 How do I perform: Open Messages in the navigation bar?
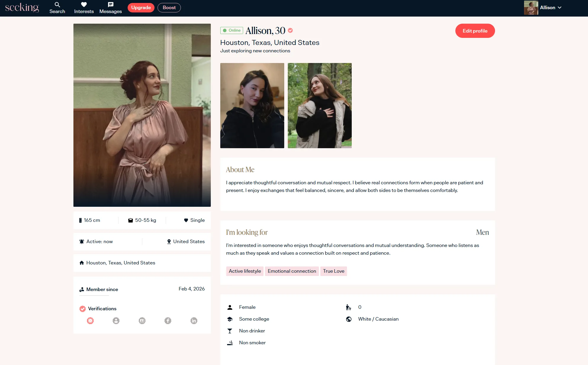click(110, 8)
